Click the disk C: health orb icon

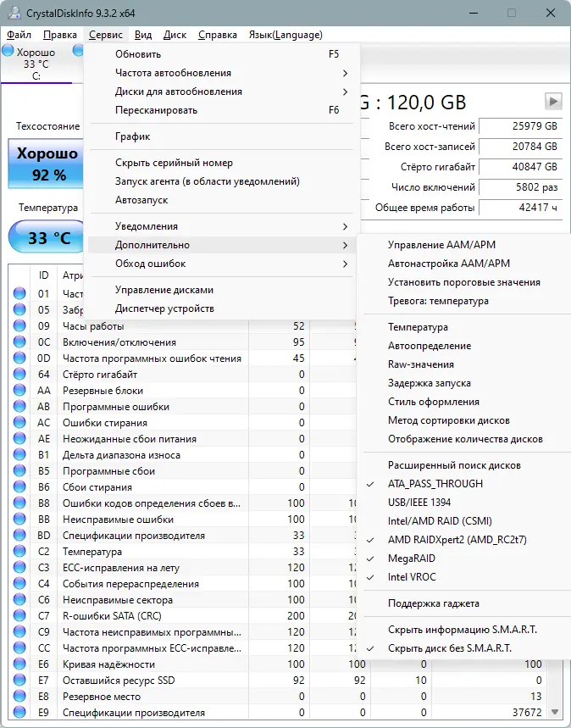click(8, 52)
